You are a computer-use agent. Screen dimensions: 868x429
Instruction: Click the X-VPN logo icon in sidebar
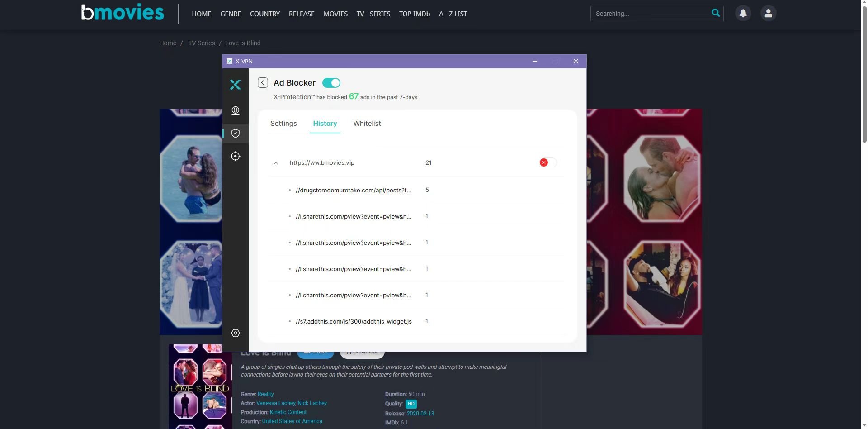click(x=235, y=85)
